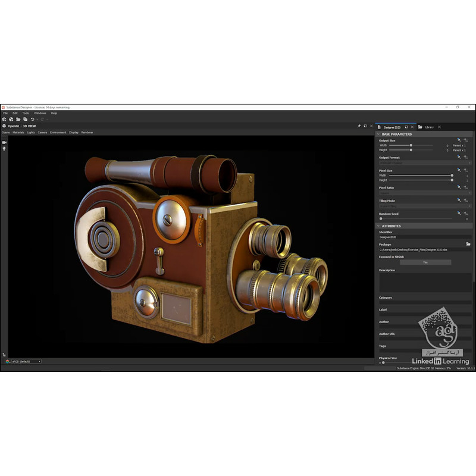Click the folder icon beside the Package path
The width and height of the screenshot is (476, 476).
pyautogui.click(x=468, y=244)
